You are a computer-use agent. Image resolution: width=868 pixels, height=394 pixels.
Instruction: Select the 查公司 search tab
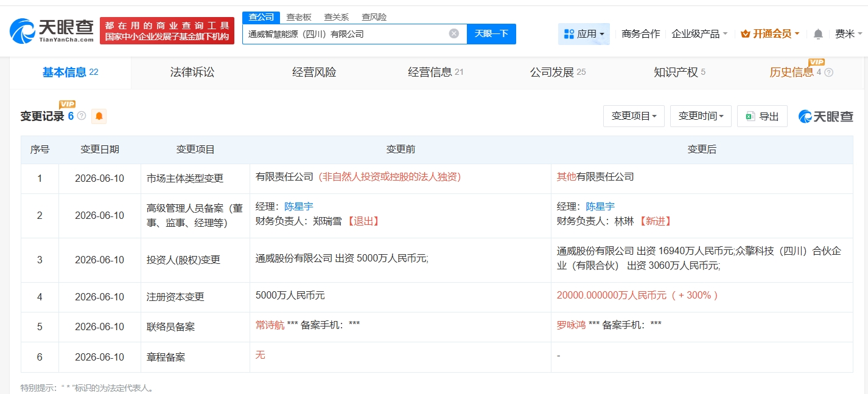click(x=261, y=17)
